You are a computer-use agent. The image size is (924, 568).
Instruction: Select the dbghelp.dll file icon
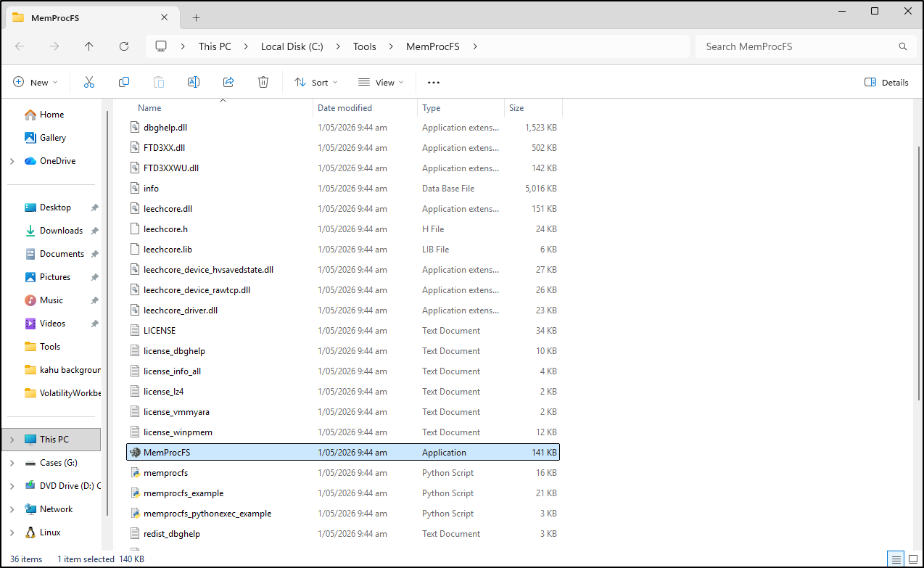tap(135, 127)
